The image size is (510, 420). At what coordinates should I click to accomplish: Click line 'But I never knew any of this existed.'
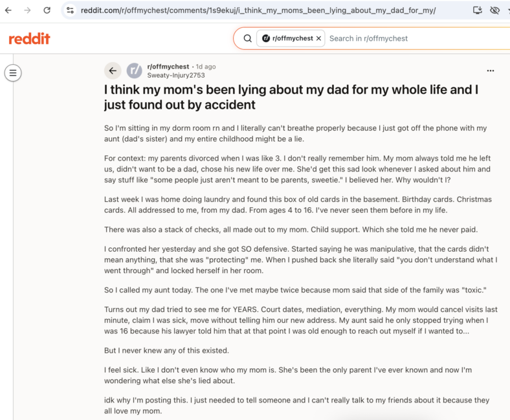[166, 350]
